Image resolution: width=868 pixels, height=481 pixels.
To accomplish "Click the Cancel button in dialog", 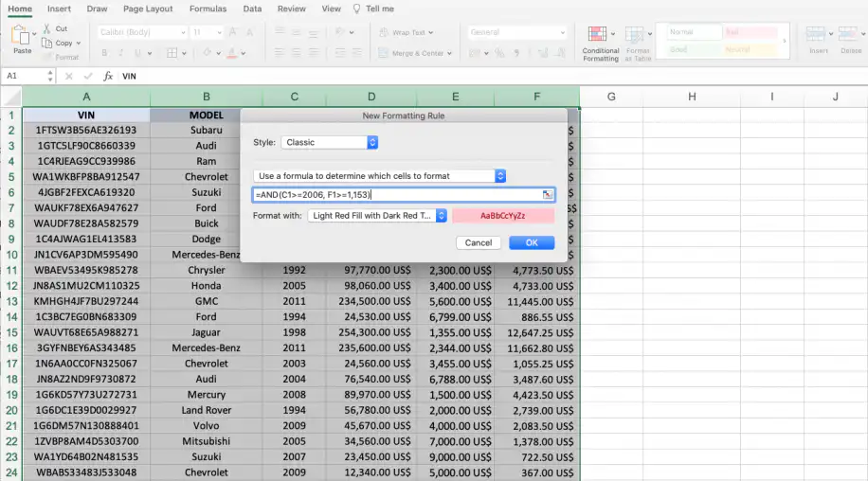I will click(x=479, y=242).
